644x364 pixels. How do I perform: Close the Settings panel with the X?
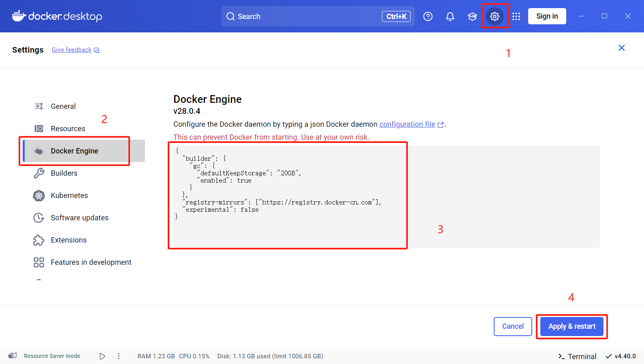tap(622, 48)
